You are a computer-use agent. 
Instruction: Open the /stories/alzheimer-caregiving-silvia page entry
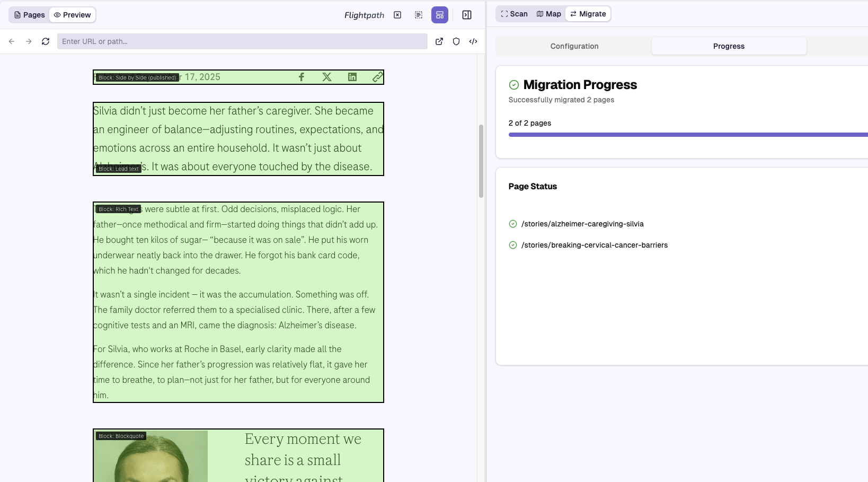pos(582,224)
